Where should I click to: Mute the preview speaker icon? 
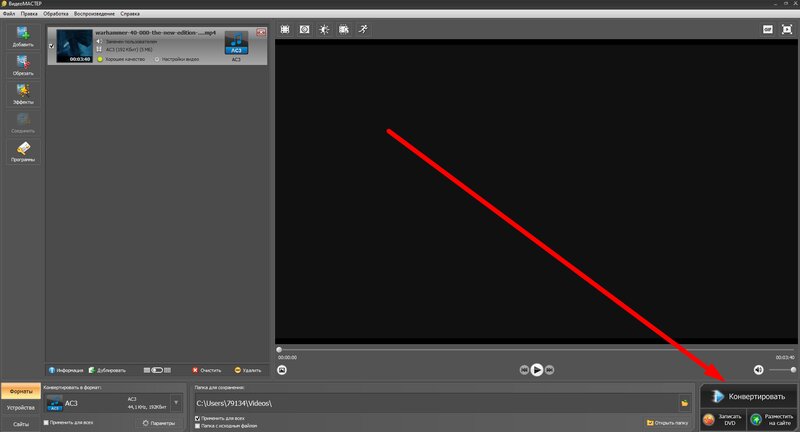point(759,370)
